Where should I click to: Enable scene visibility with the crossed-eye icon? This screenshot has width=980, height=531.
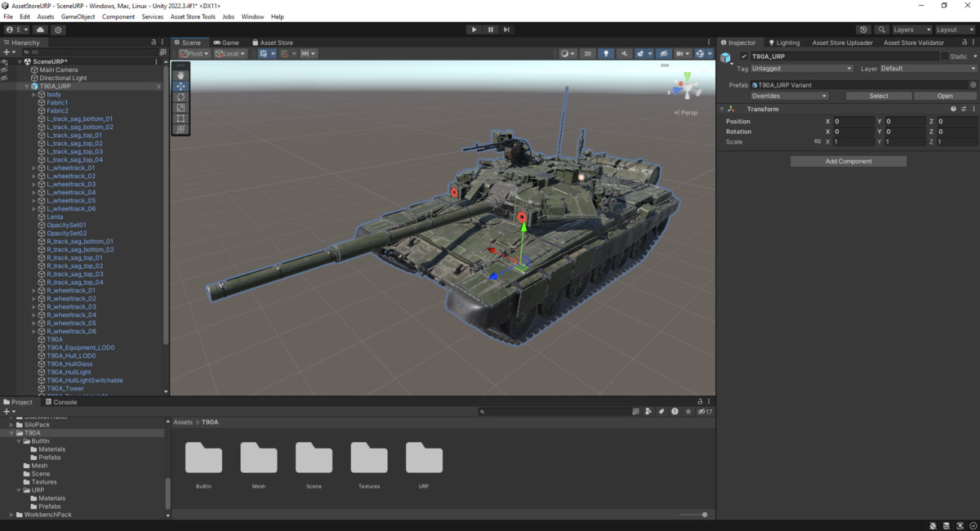(664, 53)
